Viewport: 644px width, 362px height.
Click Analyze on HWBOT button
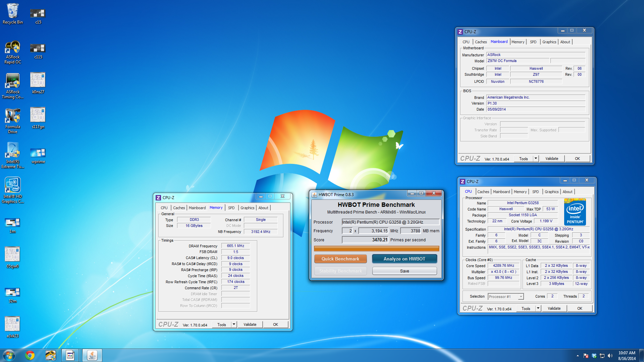pyautogui.click(x=405, y=259)
